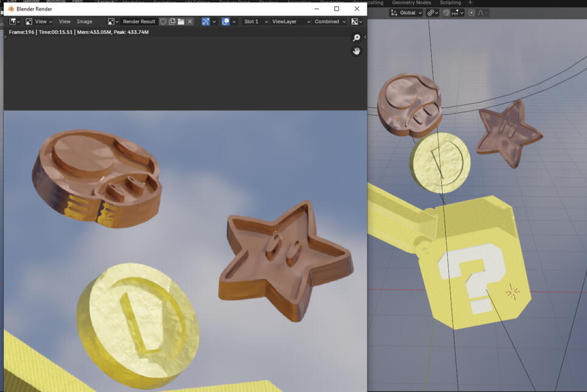
Task: Open image file with folder icon
Action: [x=181, y=21]
